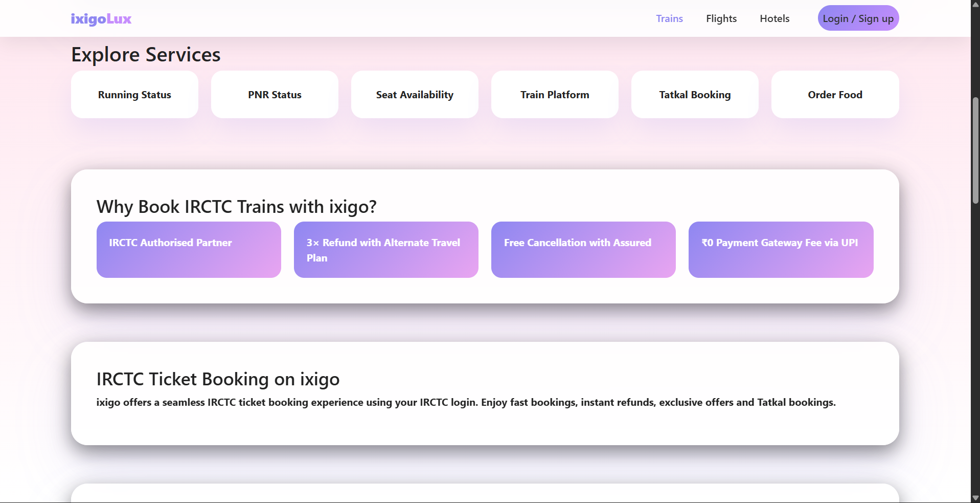This screenshot has width=980, height=503.
Task: Open the Train Platform service card
Action: 555,95
